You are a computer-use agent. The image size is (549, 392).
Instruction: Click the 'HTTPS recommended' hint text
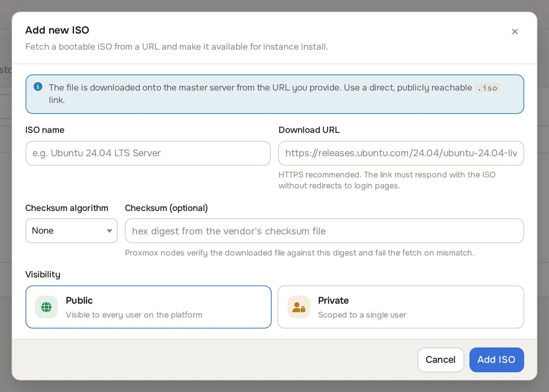click(x=387, y=180)
